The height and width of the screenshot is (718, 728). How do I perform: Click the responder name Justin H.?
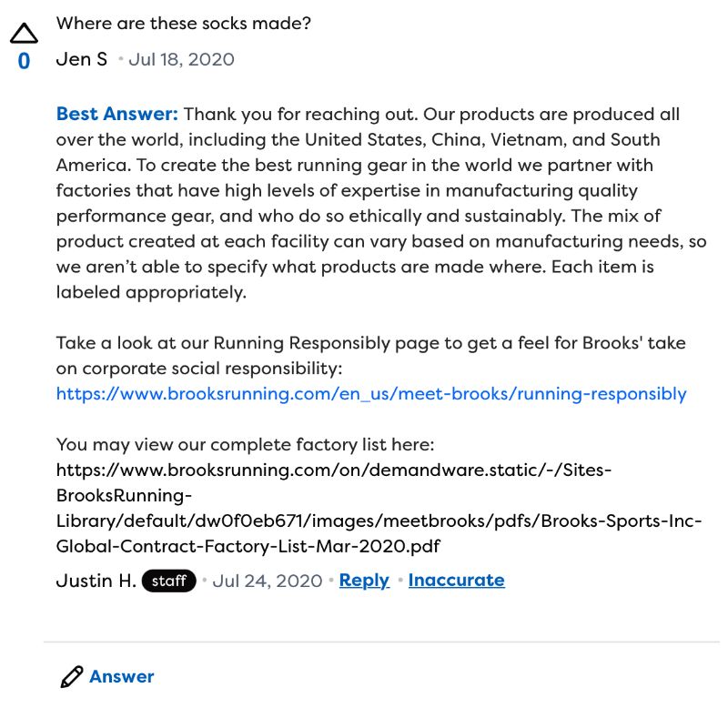pos(96,581)
